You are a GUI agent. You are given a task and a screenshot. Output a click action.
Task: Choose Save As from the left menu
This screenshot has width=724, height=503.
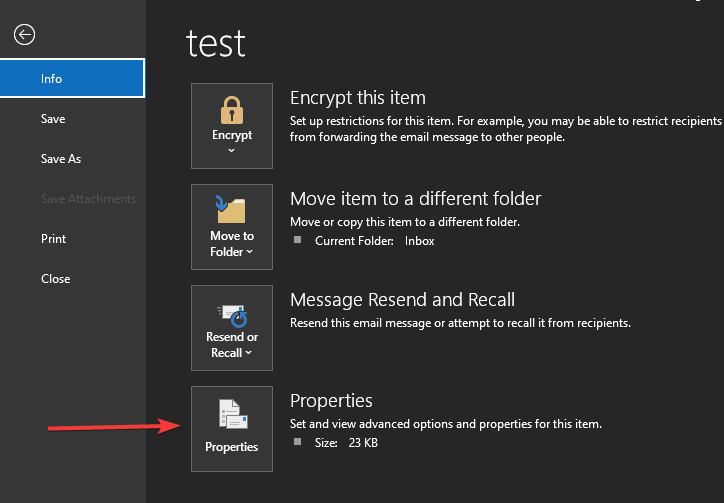pyautogui.click(x=61, y=159)
